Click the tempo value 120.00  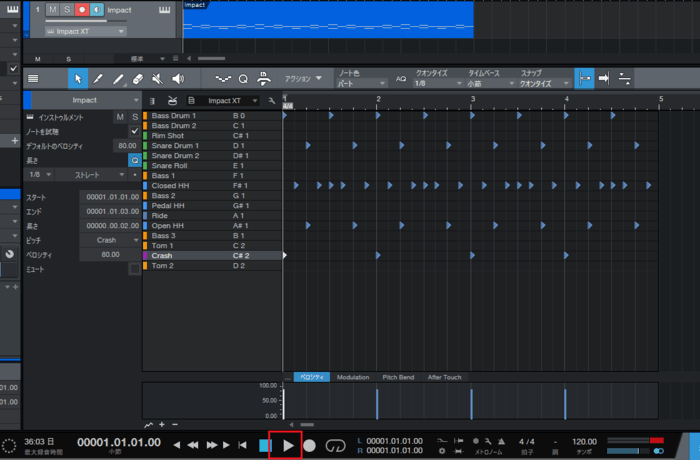[584, 440]
